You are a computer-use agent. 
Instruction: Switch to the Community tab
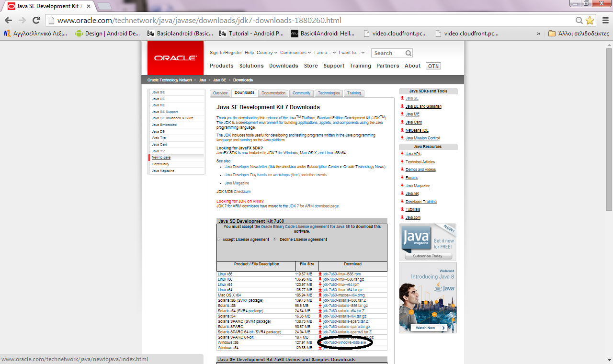[x=302, y=93]
